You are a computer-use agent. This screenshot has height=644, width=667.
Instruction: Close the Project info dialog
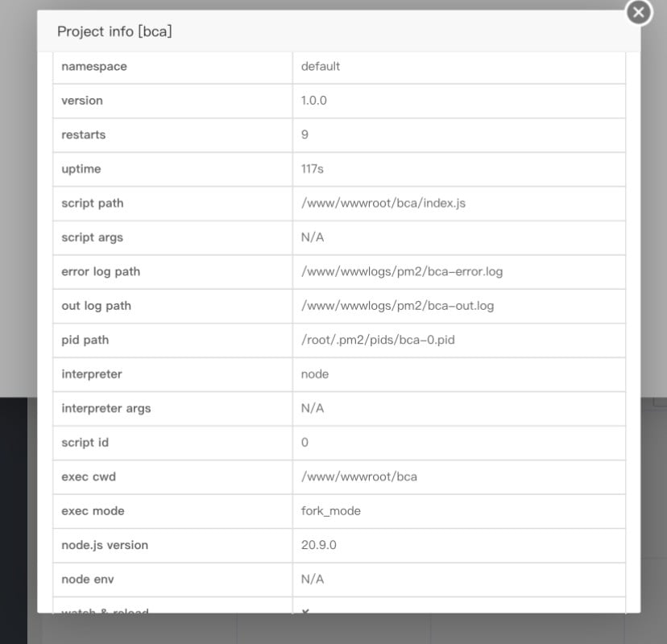click(639, 12)
